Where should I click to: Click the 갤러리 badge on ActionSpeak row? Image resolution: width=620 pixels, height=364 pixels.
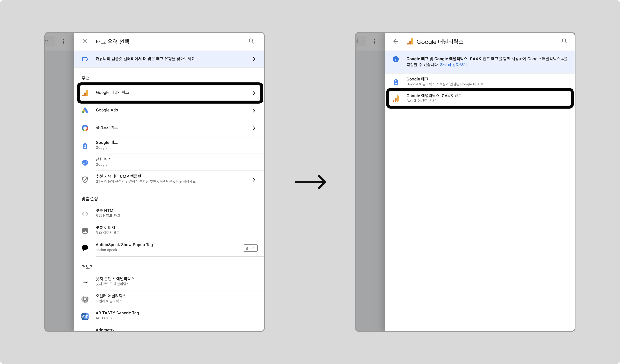250,248
